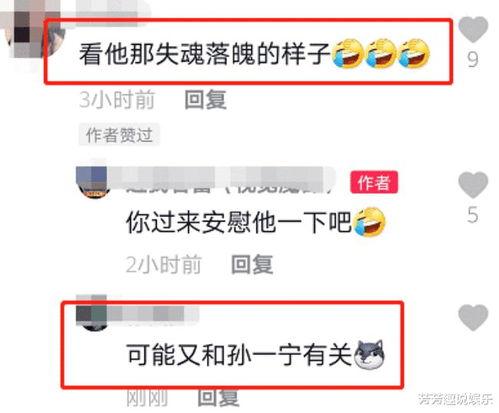Reply to the comment posted 刚刚
Image resolution: width=499 pixels, height=413 pixels.
coord(218,397)
